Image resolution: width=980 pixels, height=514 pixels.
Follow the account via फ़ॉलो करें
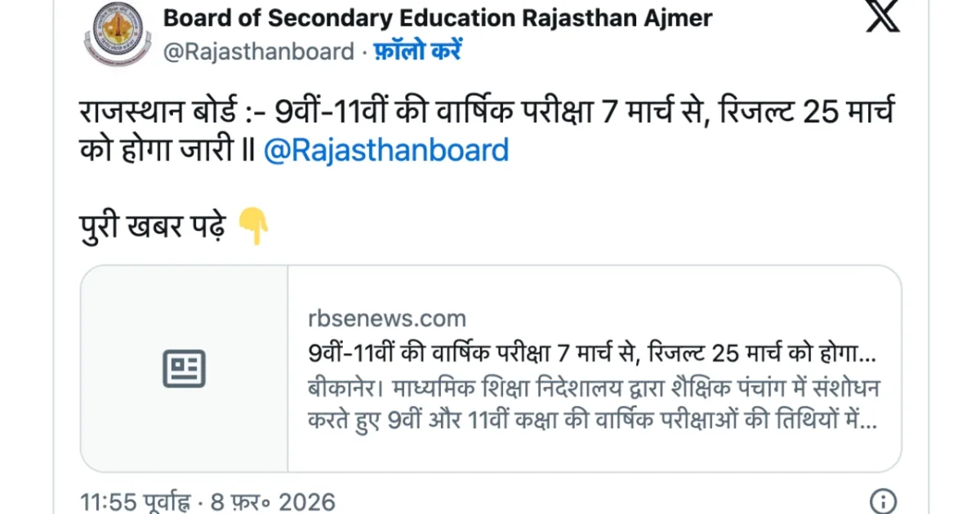(418, 51)
